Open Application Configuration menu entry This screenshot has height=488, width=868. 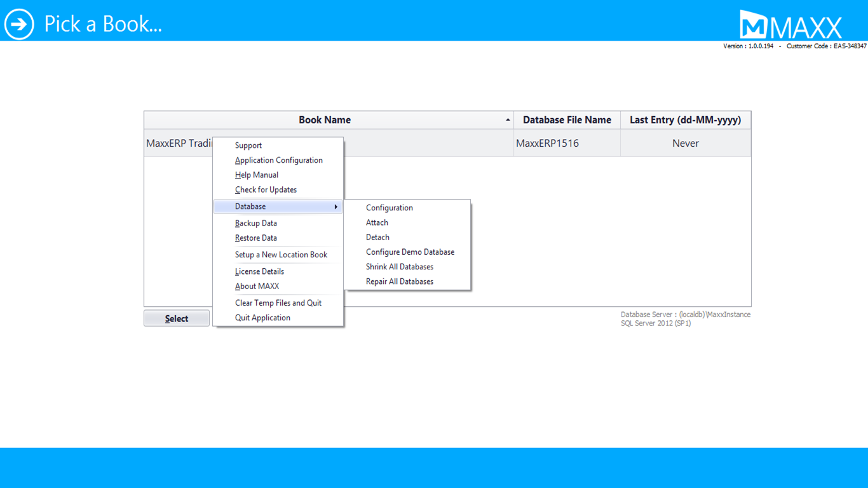(278, 160)
